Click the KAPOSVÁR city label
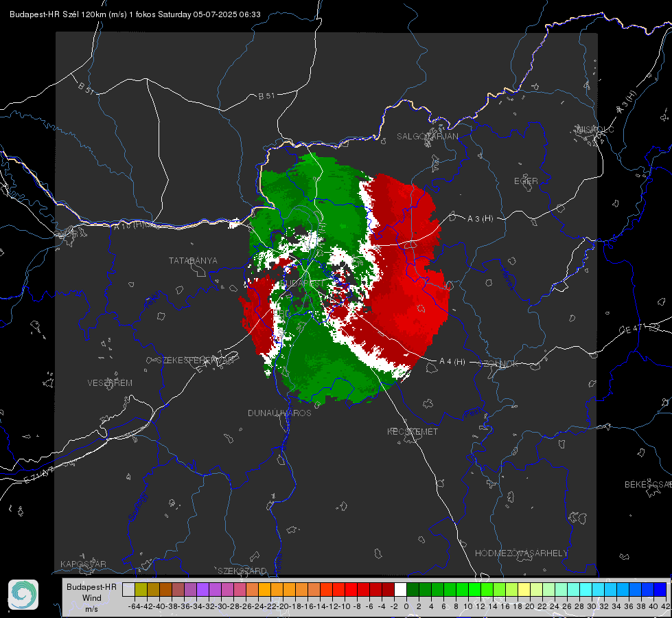Screen dimensions: 672x618 click(x=83, y=564)
